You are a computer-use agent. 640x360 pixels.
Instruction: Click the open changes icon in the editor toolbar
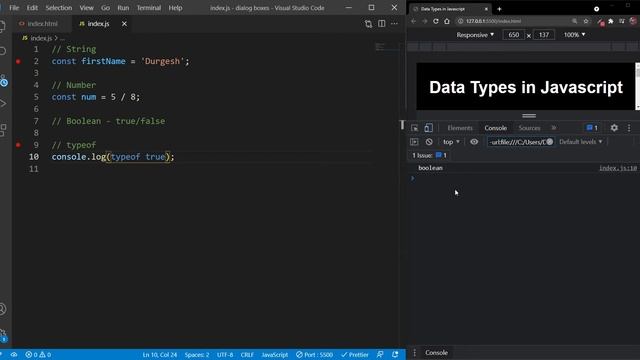tap(368, 24)
